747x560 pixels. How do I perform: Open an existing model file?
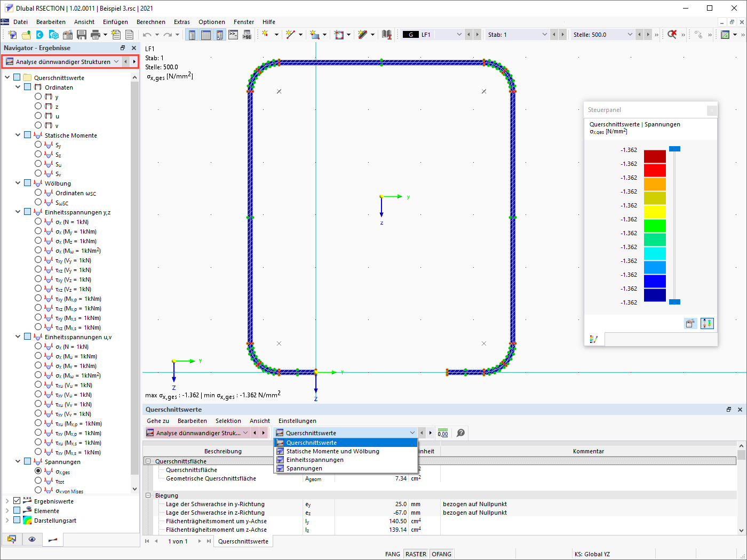click(x=26, y=35)
